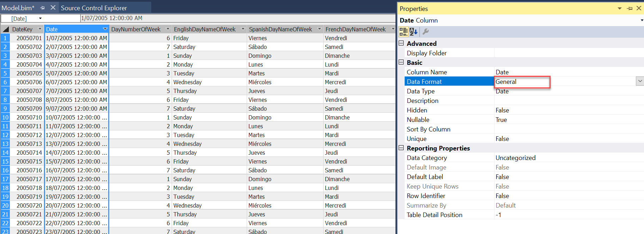
Task: Open the Date Column object selector dropdown
Action: coord(642,20)
